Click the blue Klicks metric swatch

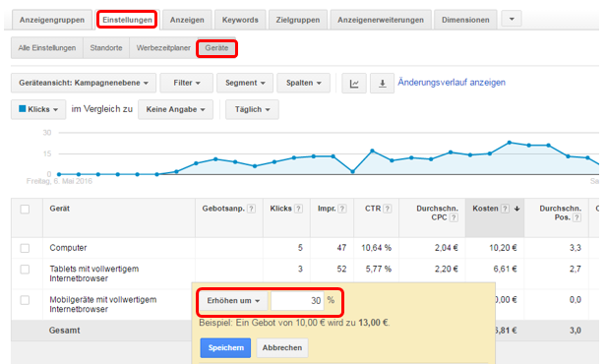click(x=23, y=109)
